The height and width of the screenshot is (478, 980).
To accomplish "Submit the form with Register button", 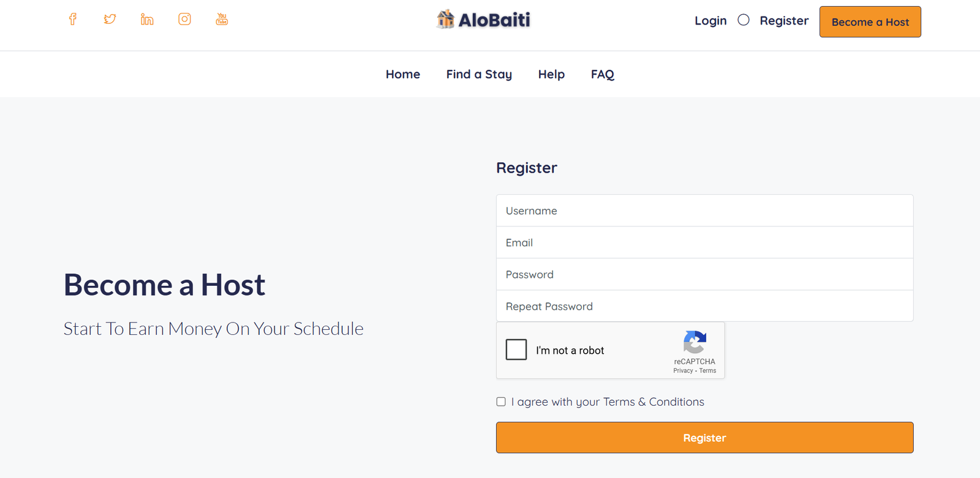I will point(704,438).
